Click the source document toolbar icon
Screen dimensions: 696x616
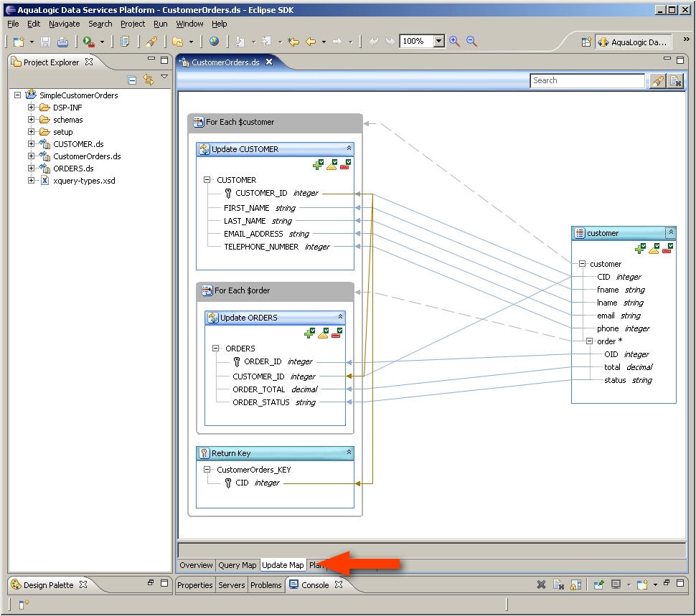tap(125, 42)
